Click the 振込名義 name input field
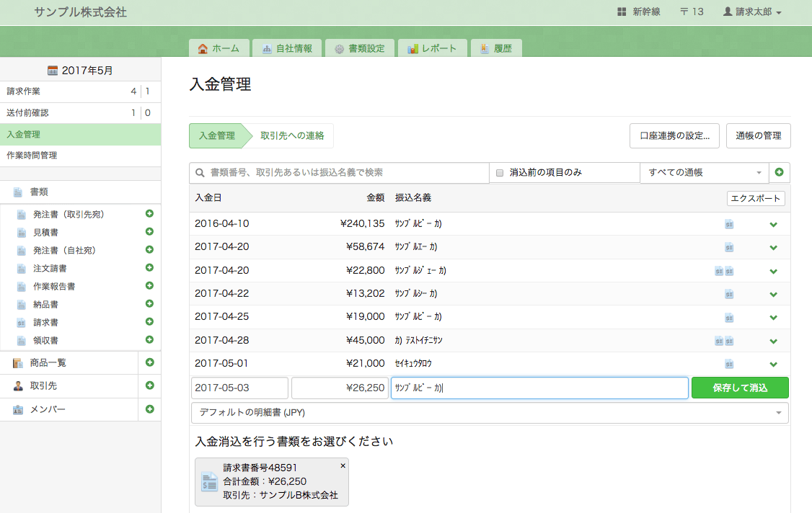 539,388
